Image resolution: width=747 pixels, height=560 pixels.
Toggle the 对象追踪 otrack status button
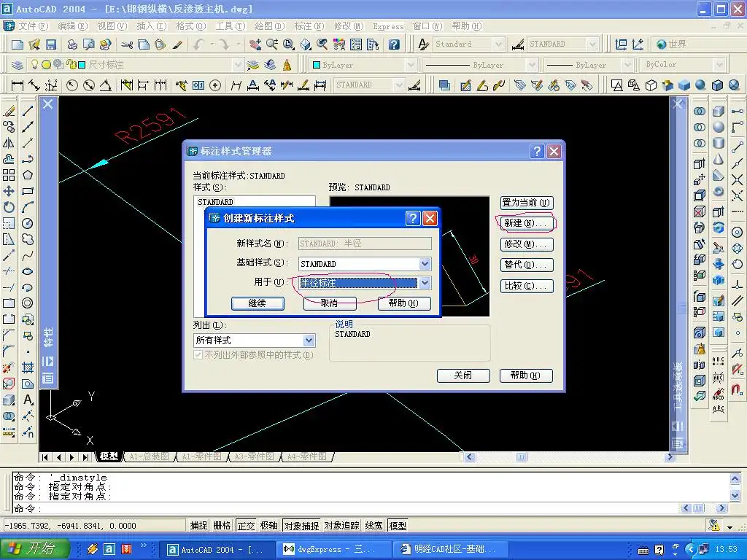[341, 526]
